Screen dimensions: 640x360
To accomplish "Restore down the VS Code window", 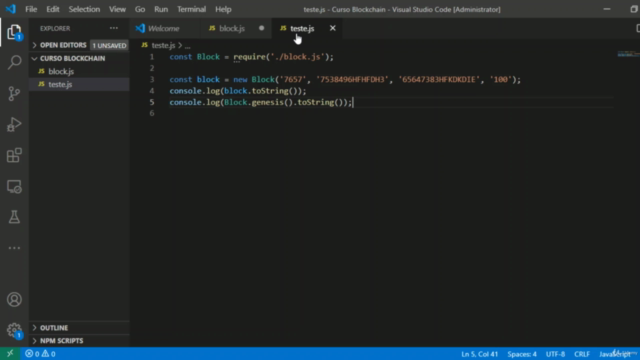I will (x=634, y=9).
